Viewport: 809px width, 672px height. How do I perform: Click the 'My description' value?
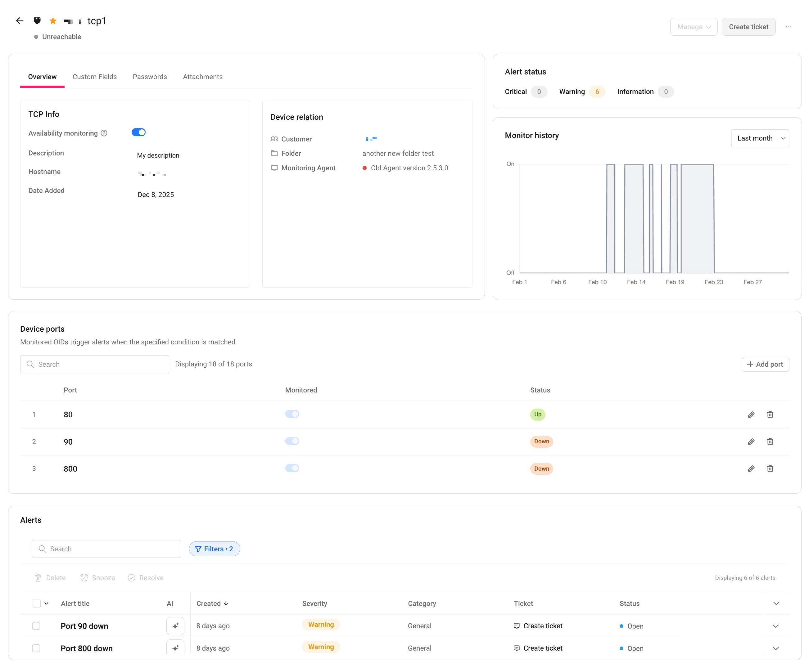pos(158,155)
